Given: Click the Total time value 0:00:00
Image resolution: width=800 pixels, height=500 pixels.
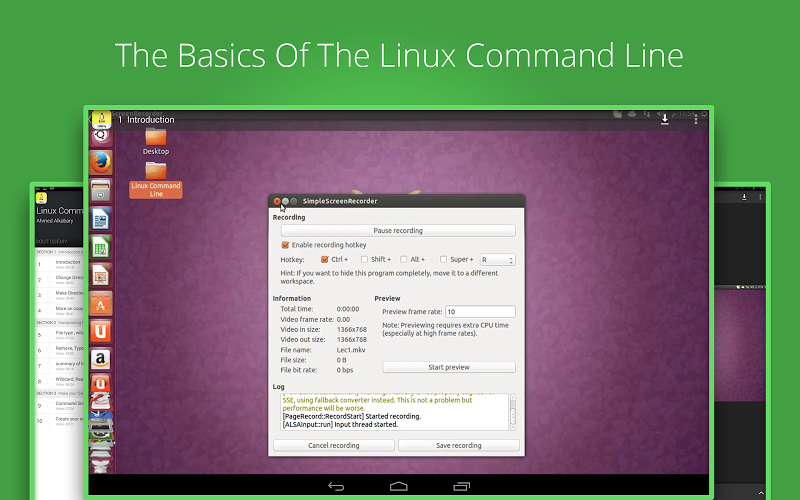Looking at the screenshot, I should pos(348,309).
